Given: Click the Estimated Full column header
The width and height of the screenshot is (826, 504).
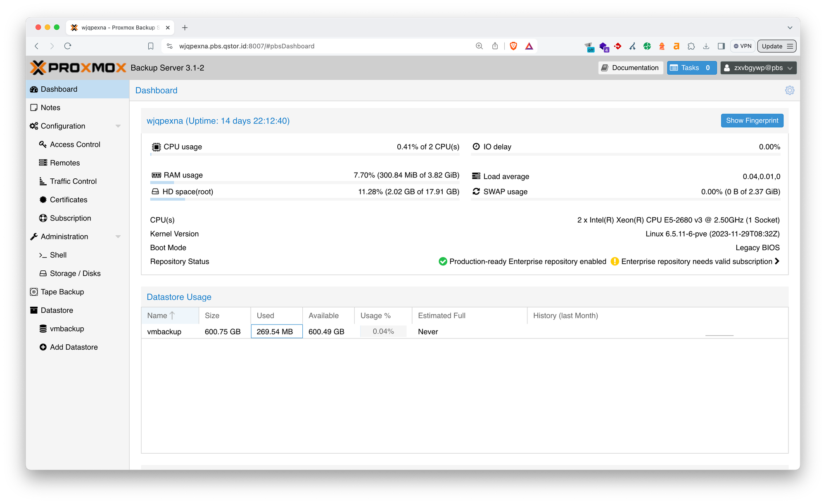Looking at the screenshot, I should coord(469,315).
